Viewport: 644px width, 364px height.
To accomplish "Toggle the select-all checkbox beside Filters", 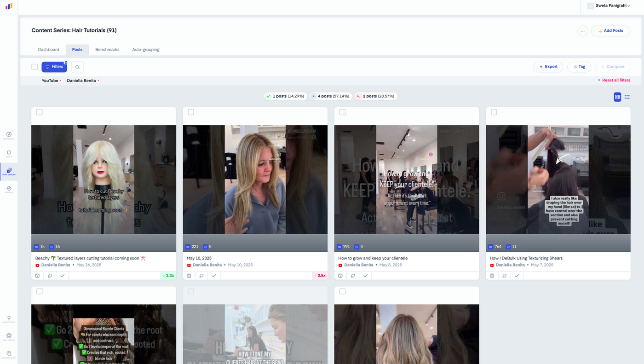I will (34, 67).
